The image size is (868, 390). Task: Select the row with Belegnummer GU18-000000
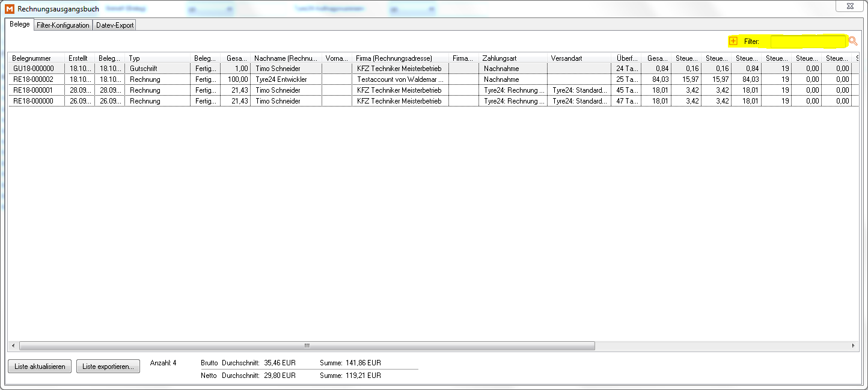(37, 69)
